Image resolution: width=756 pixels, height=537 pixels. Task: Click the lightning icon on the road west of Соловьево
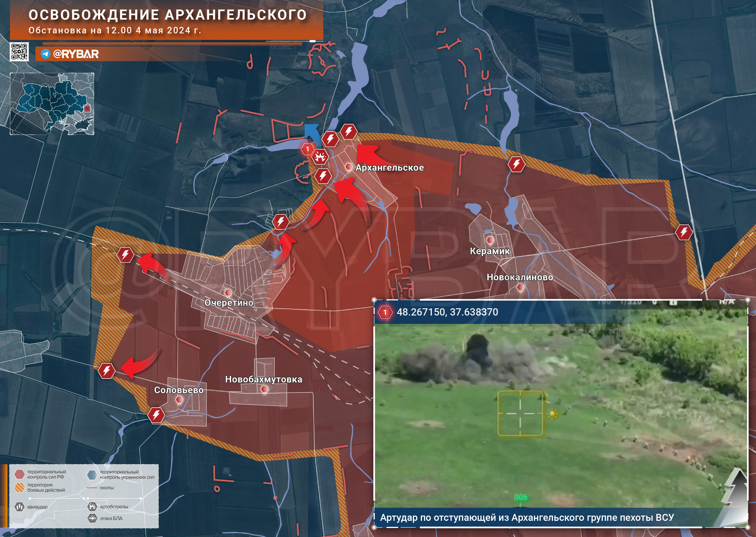pyautogui.click(x=106, y=371)
